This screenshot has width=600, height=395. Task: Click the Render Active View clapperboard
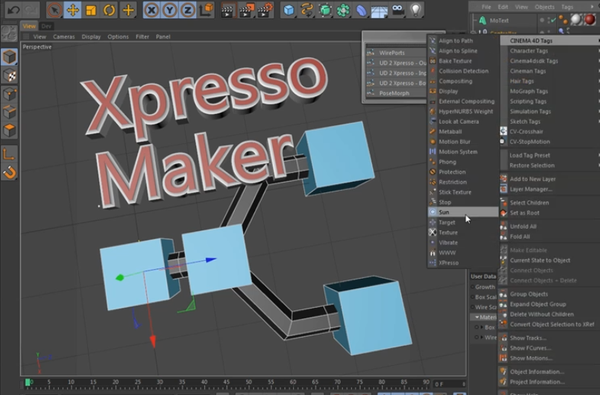click(227, 10)
